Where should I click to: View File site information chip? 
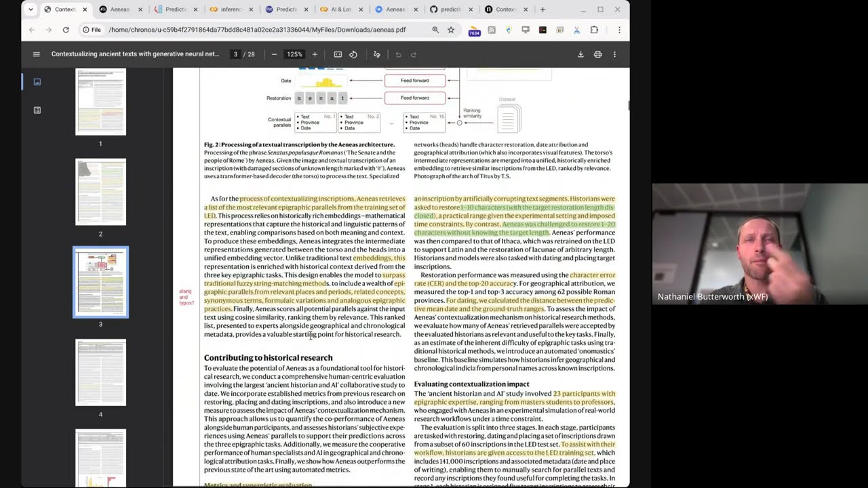coord(92,30)
